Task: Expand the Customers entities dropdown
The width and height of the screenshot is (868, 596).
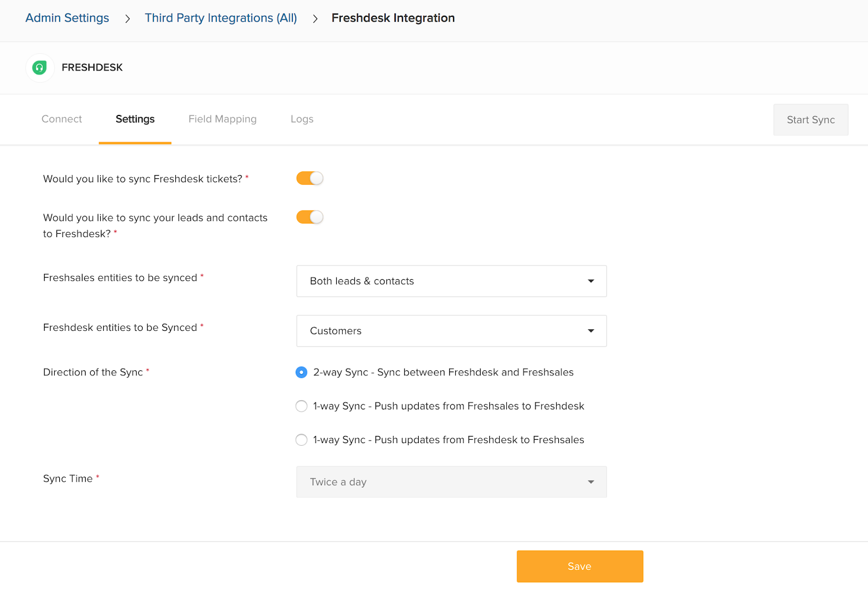Action: coord(451,331)
